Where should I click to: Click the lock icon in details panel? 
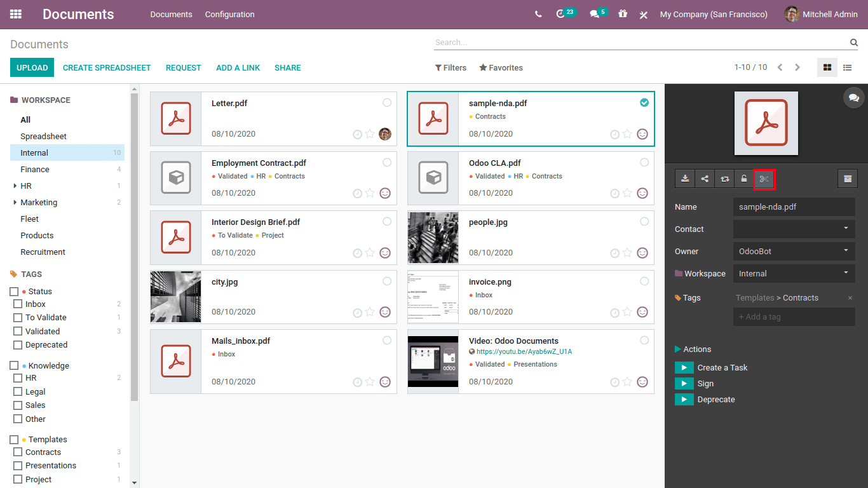click(744, 179)
